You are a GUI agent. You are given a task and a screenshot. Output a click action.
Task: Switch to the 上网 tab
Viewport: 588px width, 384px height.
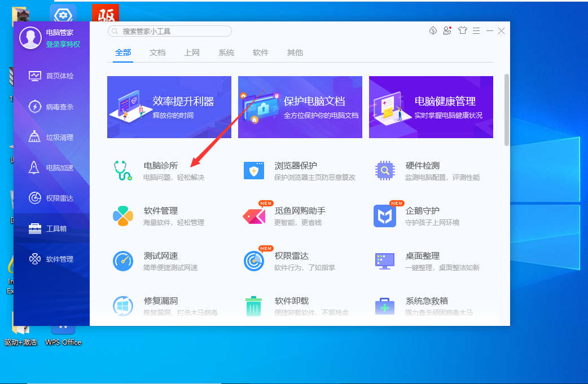[x=192, y=52]
